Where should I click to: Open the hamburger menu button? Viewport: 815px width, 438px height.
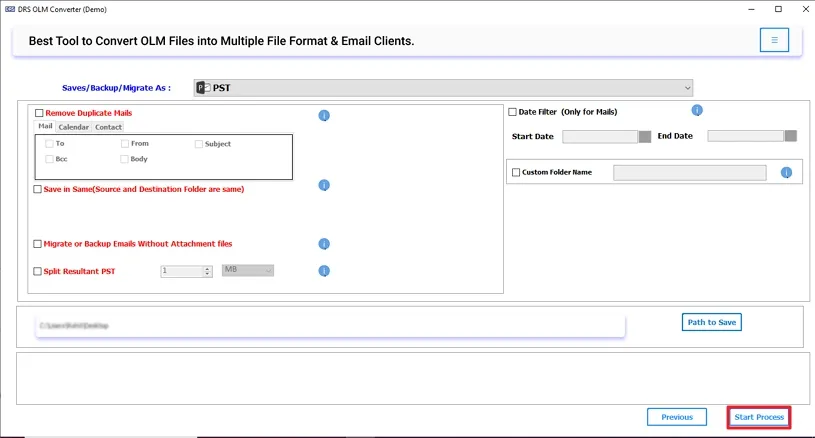[773, 40]
